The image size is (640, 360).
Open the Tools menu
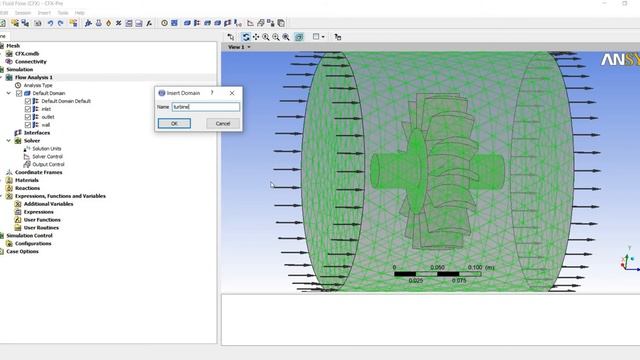[x=62, y=13]
